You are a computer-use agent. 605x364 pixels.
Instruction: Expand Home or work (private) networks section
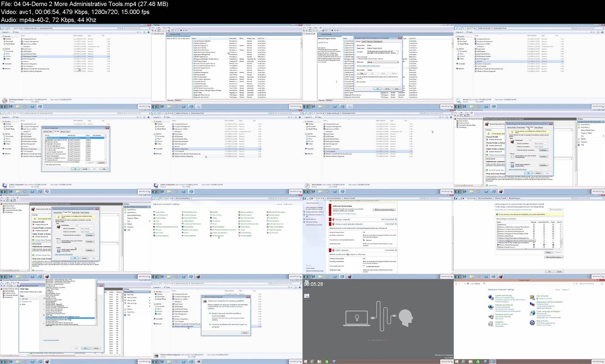pos(396,224)
